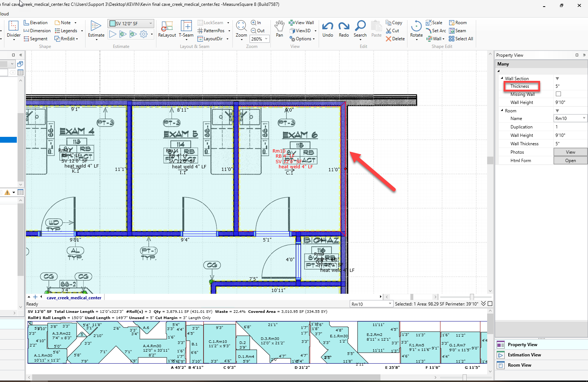The width and height of the screenshot is (588, 382).
Task: Choose the Dimension tool
Action: coord(37,31)
